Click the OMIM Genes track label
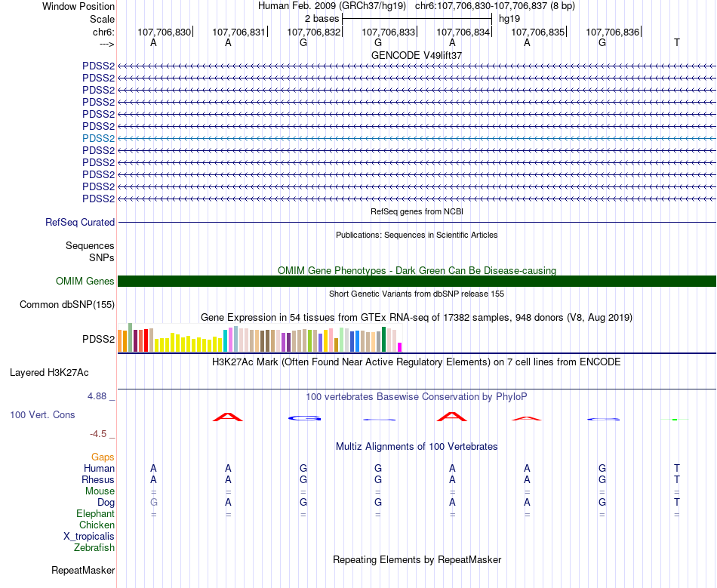717x588 pixels. 85,282
